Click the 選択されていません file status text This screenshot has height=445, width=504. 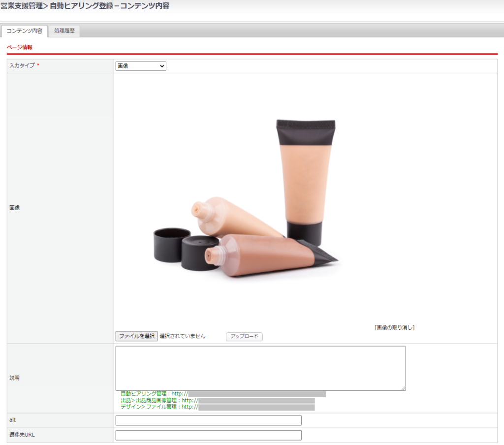point(183,336)
